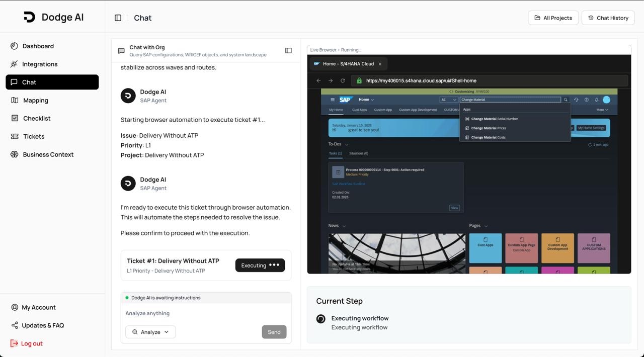Expand the SAP Home menu dropdown

pos(366,100)
